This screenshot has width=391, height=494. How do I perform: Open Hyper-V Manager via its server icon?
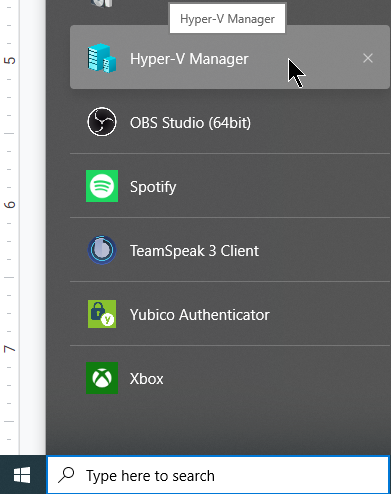coord(102,58)
